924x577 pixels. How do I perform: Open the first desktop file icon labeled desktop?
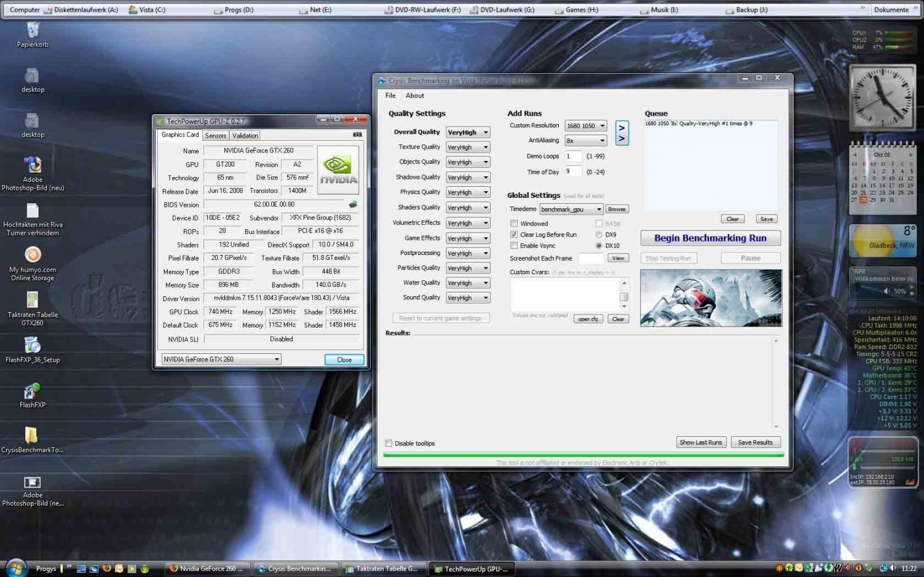33,80
